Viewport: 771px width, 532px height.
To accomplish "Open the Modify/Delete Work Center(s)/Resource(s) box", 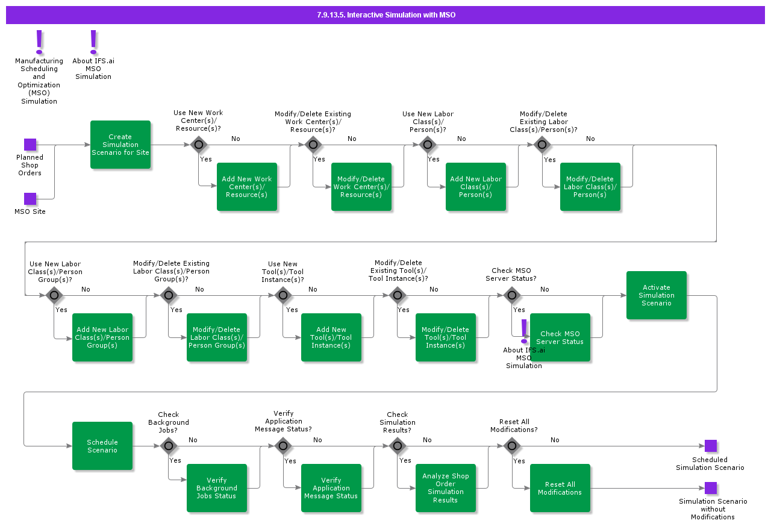I will pyautogui.click(x=361, y=187).
